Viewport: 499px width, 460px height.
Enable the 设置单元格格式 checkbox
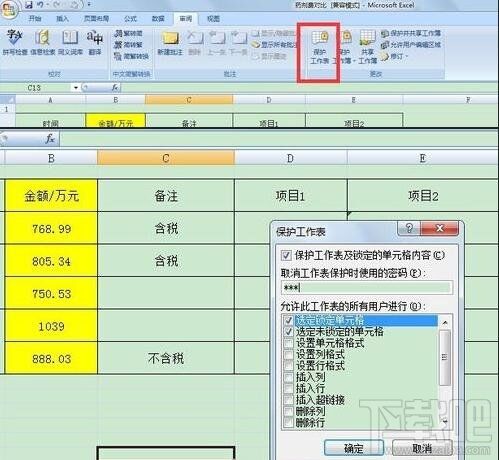click(288, 343)
